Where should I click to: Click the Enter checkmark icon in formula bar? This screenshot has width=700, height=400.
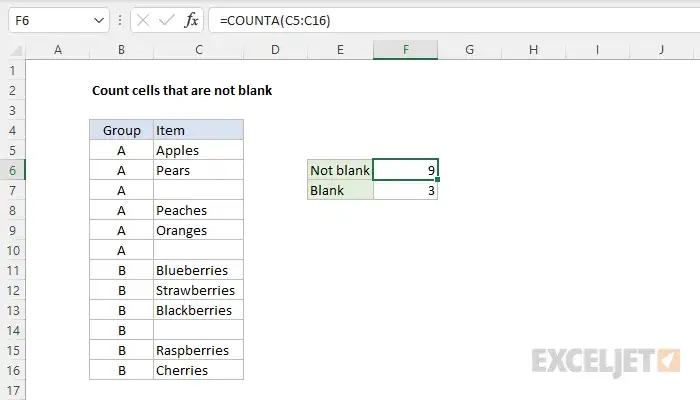point(165,20)
